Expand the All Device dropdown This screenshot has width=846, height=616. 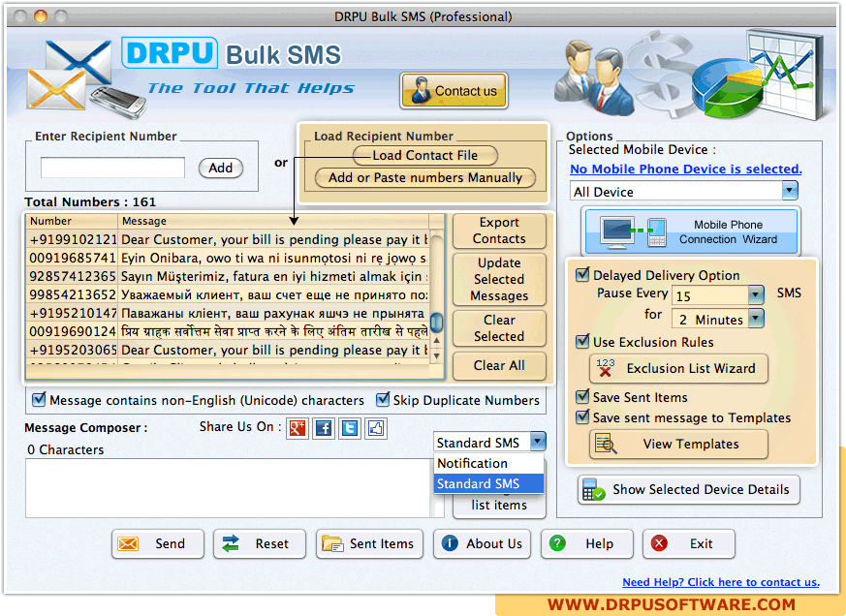(789, 191)
